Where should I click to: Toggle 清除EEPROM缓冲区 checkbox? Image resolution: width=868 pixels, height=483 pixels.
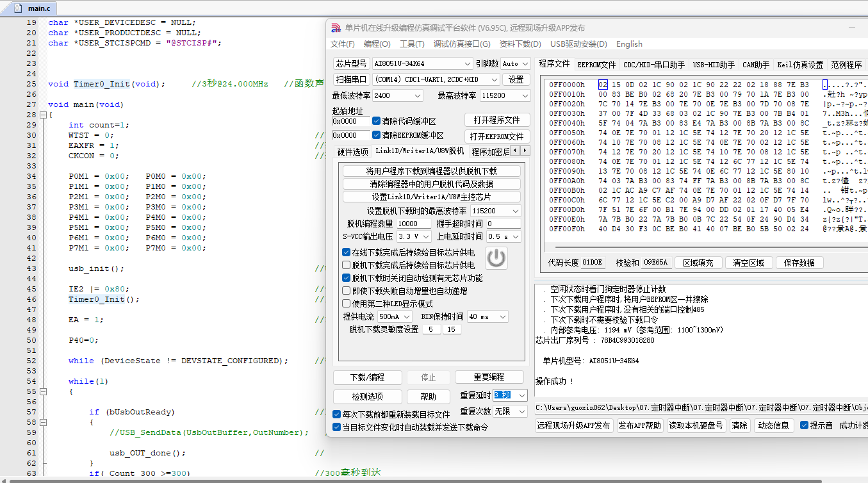pos(377,135)
